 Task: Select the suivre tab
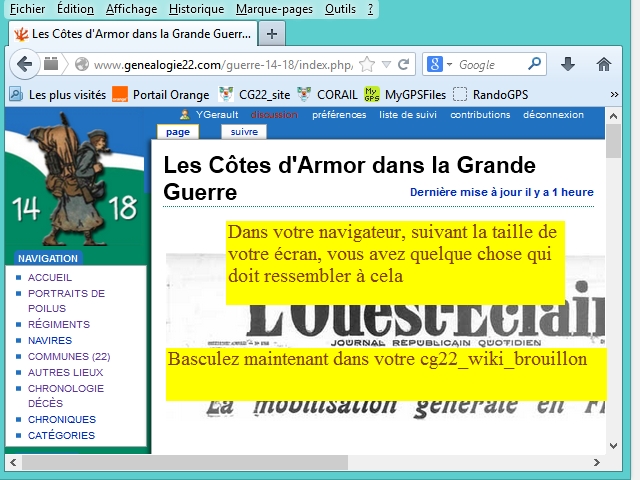244,132
